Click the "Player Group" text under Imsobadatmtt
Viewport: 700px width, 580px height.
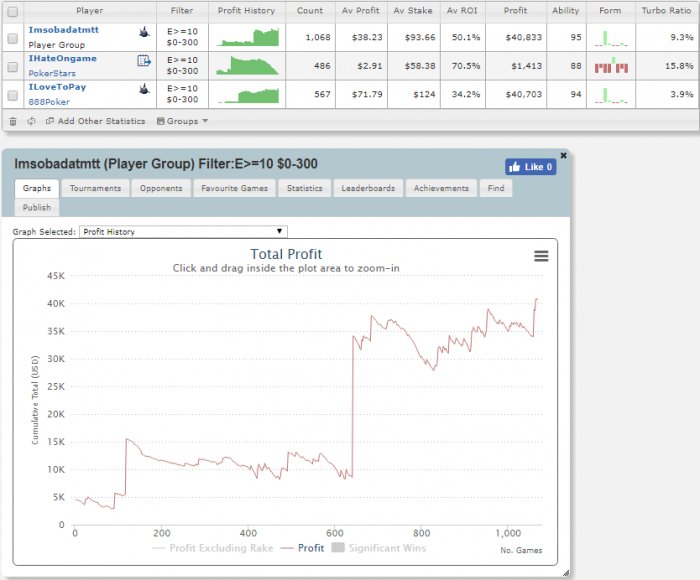57,45
